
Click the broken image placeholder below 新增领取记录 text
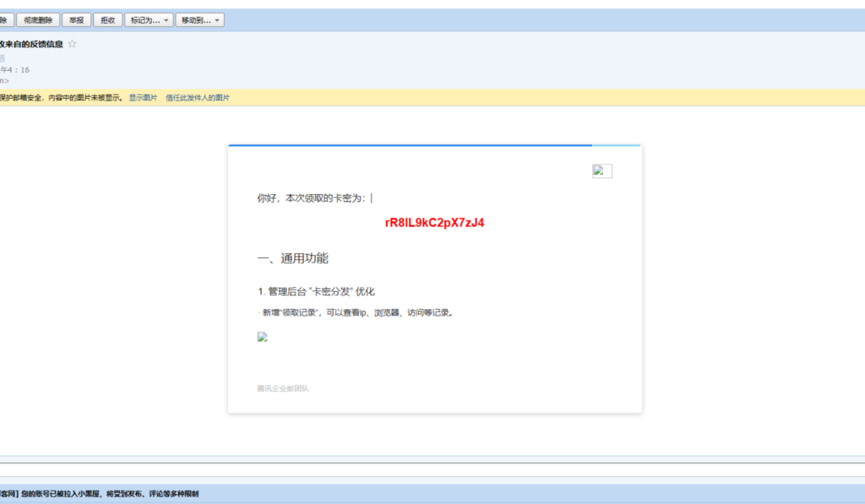(262, 337)
